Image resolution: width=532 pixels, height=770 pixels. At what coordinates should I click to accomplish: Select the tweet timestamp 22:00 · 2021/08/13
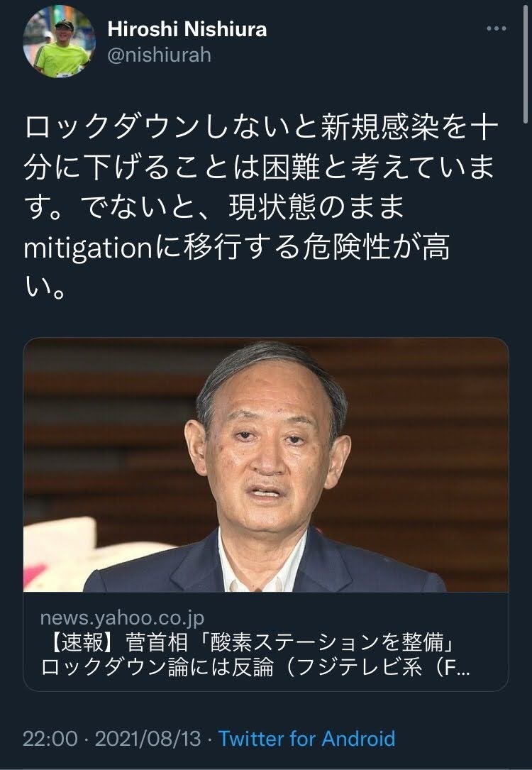tap(112, 739)
